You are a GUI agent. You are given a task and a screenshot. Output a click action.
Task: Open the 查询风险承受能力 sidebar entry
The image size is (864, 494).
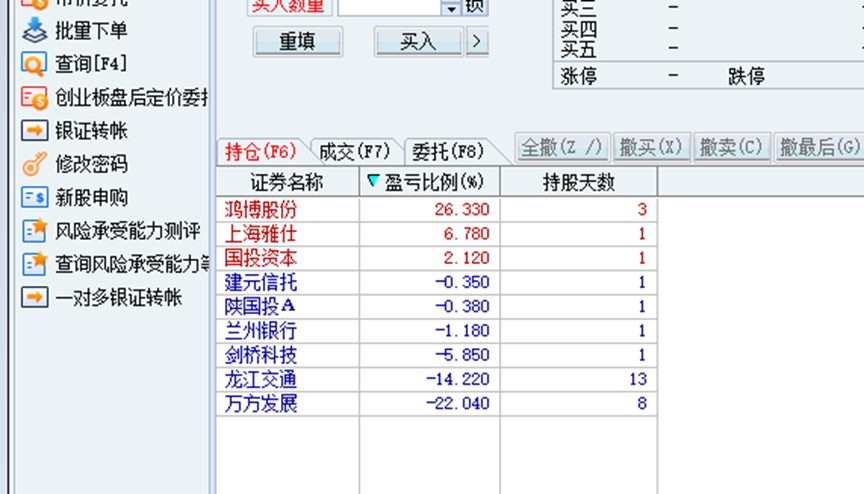click(x=130, y=264)
